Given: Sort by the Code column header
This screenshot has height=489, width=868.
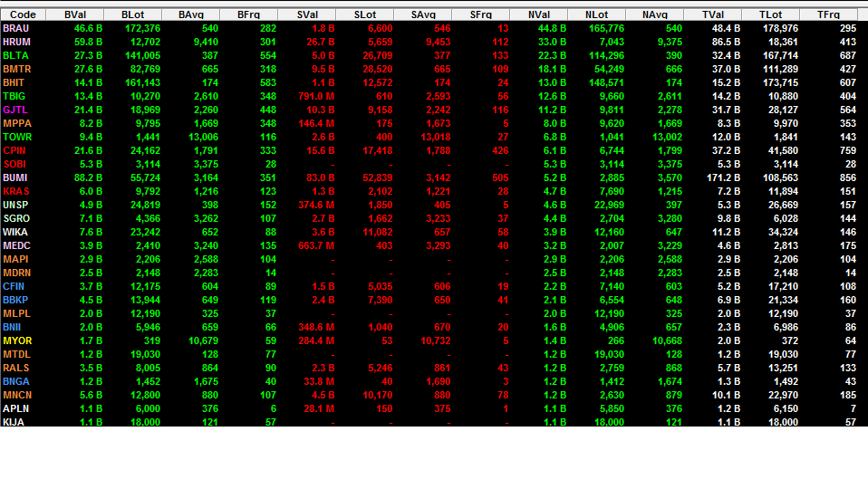Looking at the screenshot, I should point(24,14).
